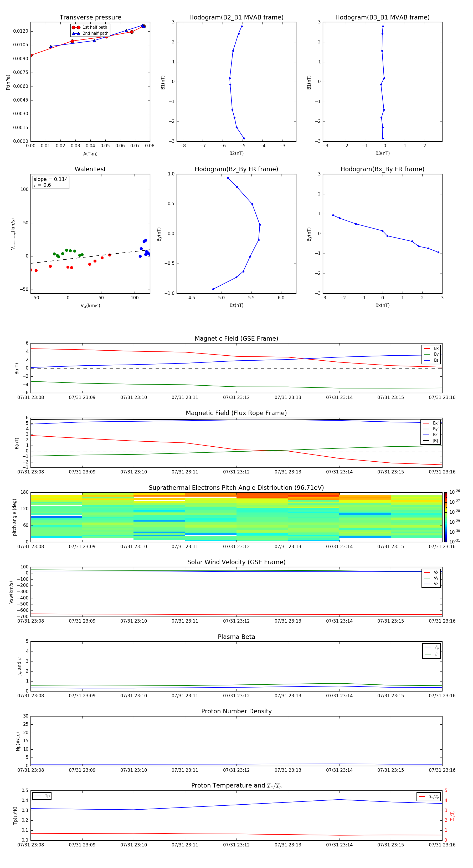The image size is (473, 868).
Task: Click the pitch angle distribution colorbar
Action: [x=446, y=517]
